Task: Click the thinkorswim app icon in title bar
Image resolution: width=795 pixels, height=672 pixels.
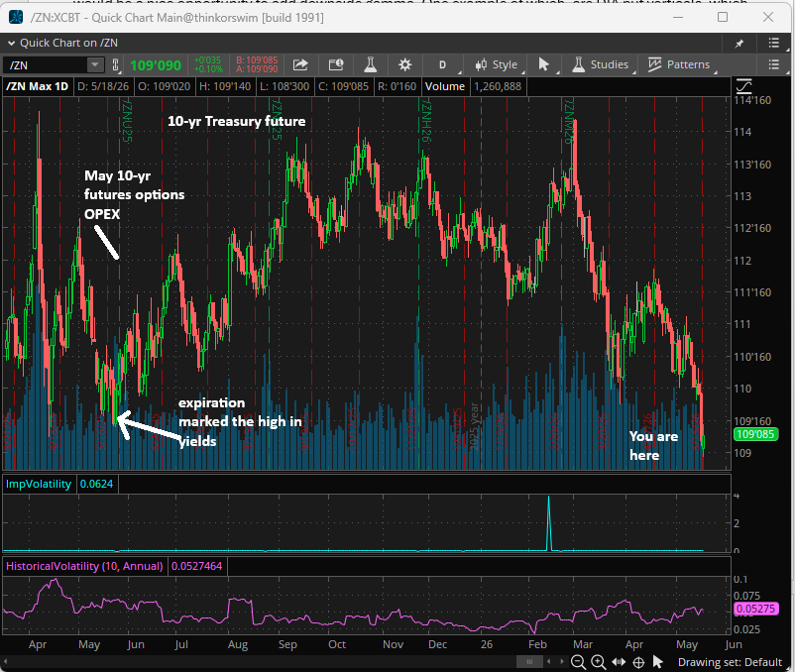Action: [16, 17]
